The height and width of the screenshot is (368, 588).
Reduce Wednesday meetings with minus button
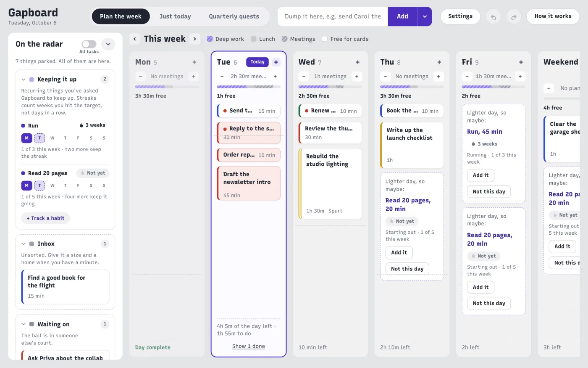click(304, 77)
